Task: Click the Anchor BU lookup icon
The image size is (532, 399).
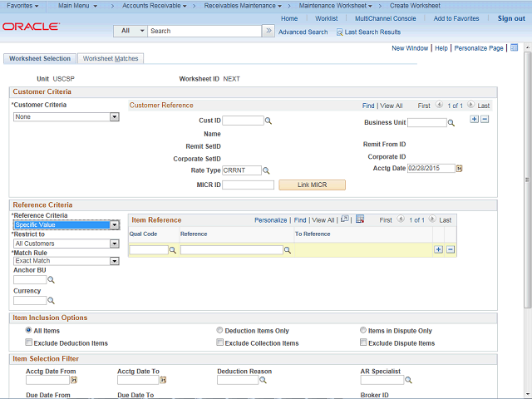Action: 51,281
